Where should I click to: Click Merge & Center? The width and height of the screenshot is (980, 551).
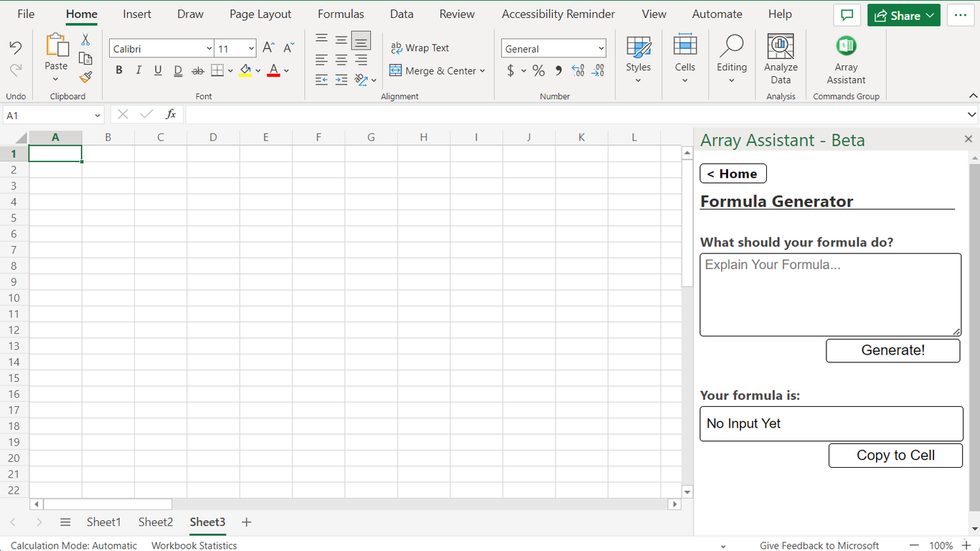click(433, 70)
